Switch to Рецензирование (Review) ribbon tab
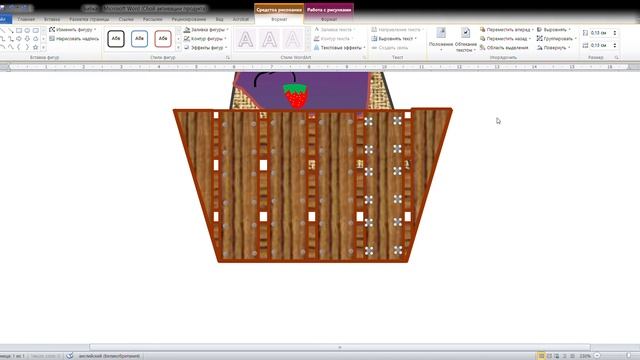640x360 pixels. point(189,19)
